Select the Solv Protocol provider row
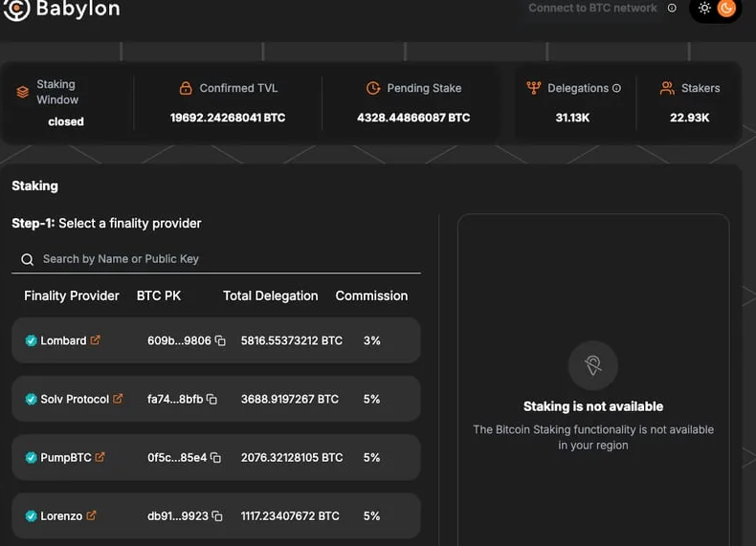 (216, 399)
